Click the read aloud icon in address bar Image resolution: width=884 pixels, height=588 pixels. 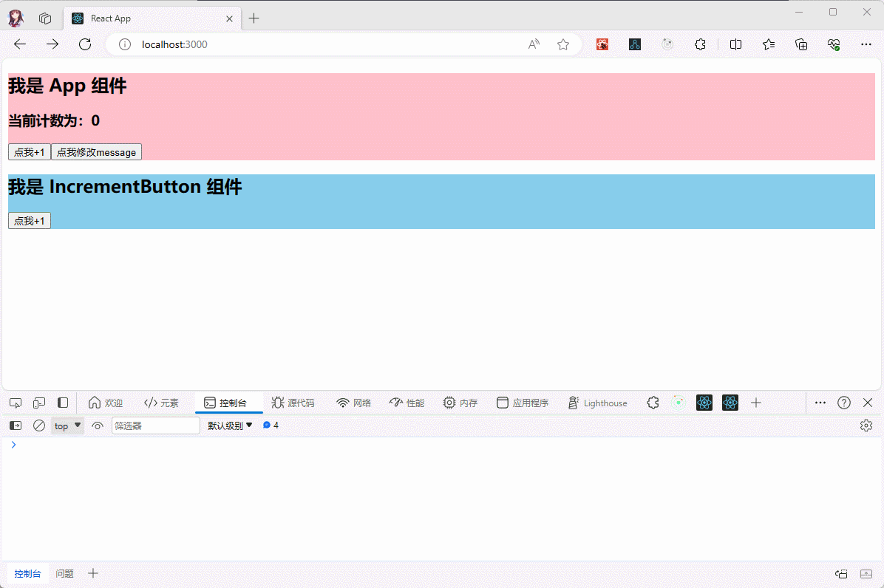pyautogui.click(x=534, y=44)
